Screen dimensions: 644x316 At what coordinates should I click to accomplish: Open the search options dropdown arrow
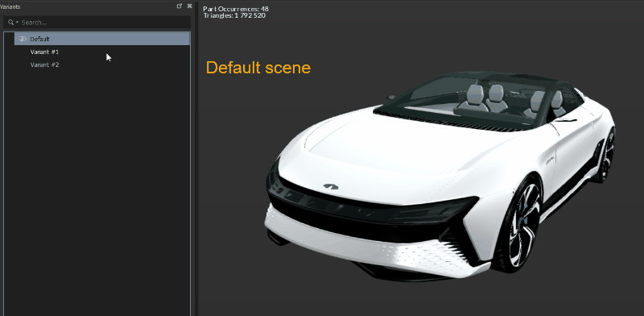click(17, 23)
